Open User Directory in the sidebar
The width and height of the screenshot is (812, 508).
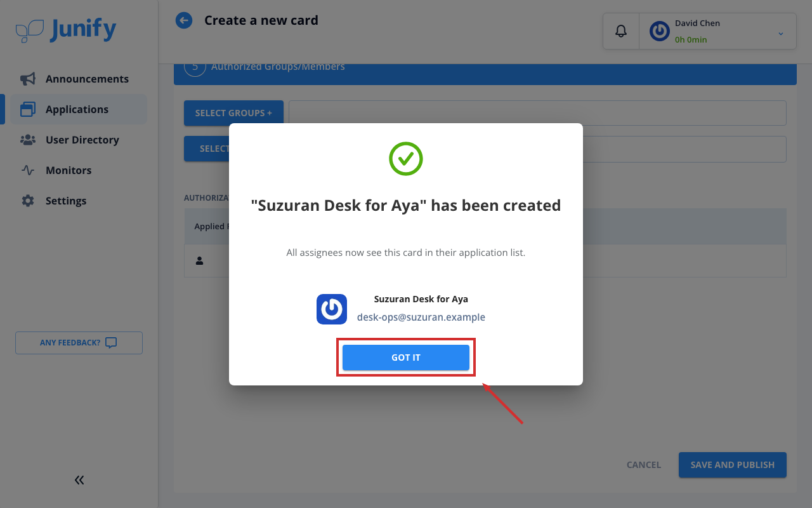[79, 140]
